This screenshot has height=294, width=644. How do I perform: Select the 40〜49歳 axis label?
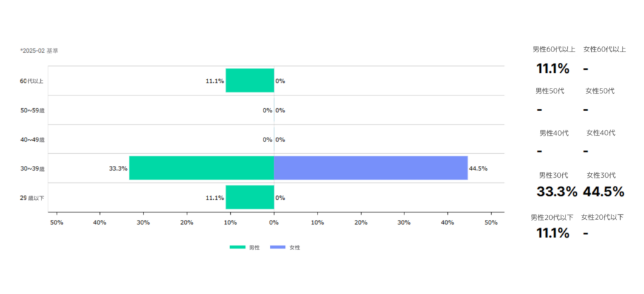[33, 139]
